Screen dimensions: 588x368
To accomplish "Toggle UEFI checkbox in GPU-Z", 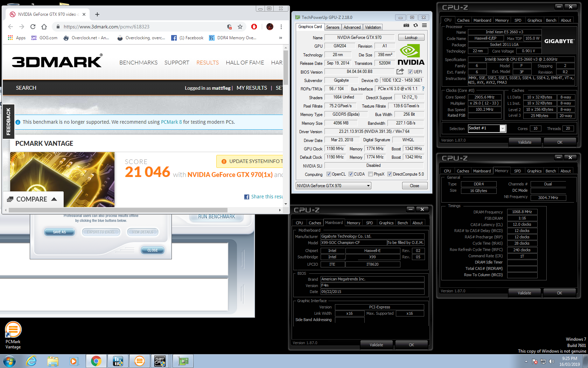I will [410, 72].
